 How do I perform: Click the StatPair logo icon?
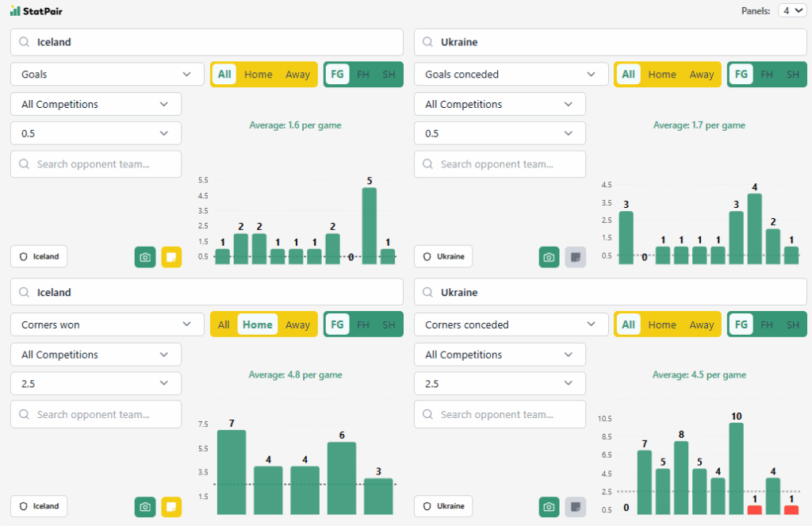[x=15, y=10]
